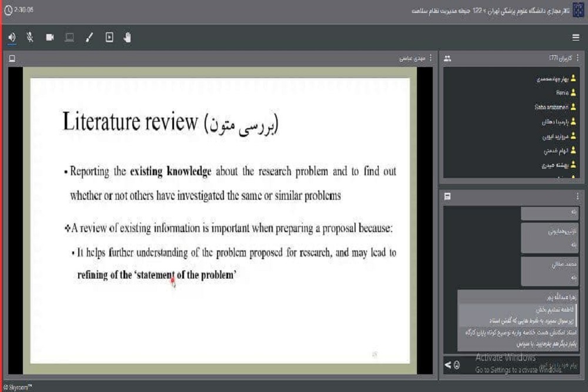Click the chat panel message icon
The width and height of the screenshot is (588, 392).
(447, 197)
